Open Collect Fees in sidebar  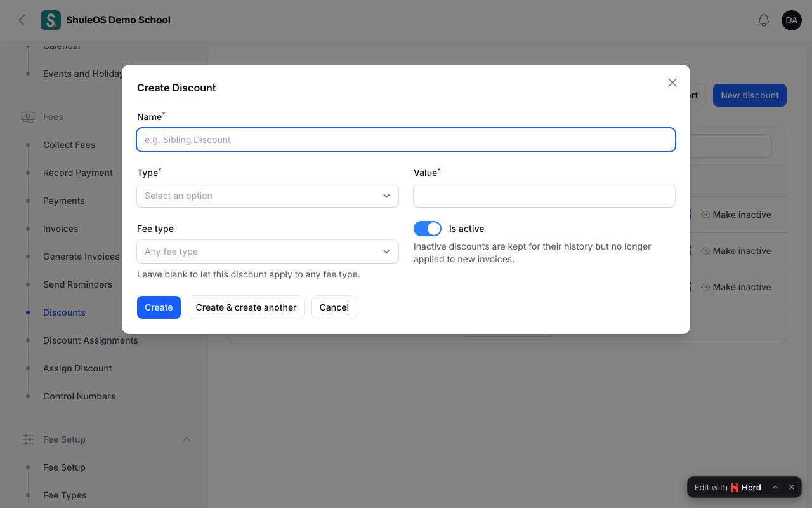pyautogui.click(x=69, y=145)
